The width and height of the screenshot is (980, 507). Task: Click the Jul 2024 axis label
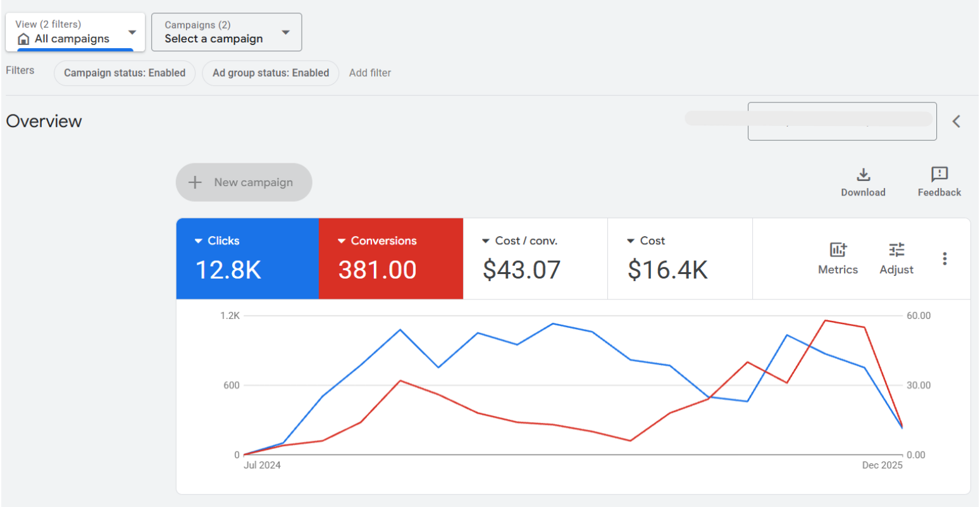click(262, 465)
